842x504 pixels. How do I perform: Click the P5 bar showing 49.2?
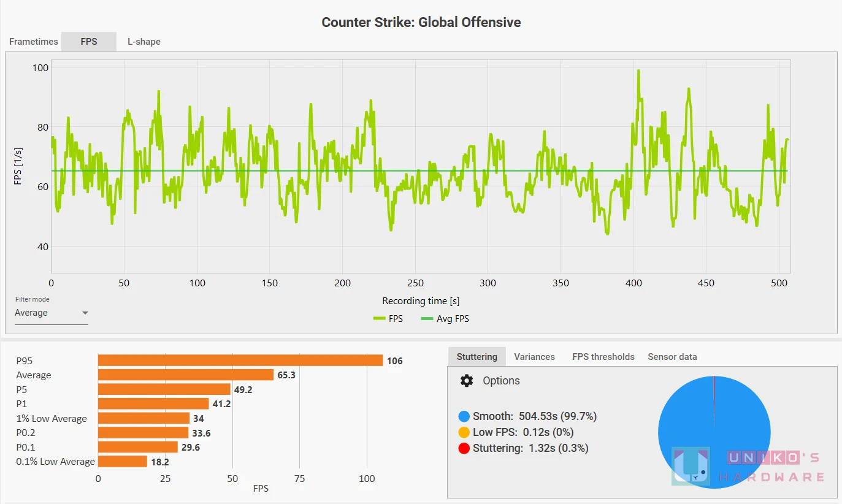click(164, 389)
